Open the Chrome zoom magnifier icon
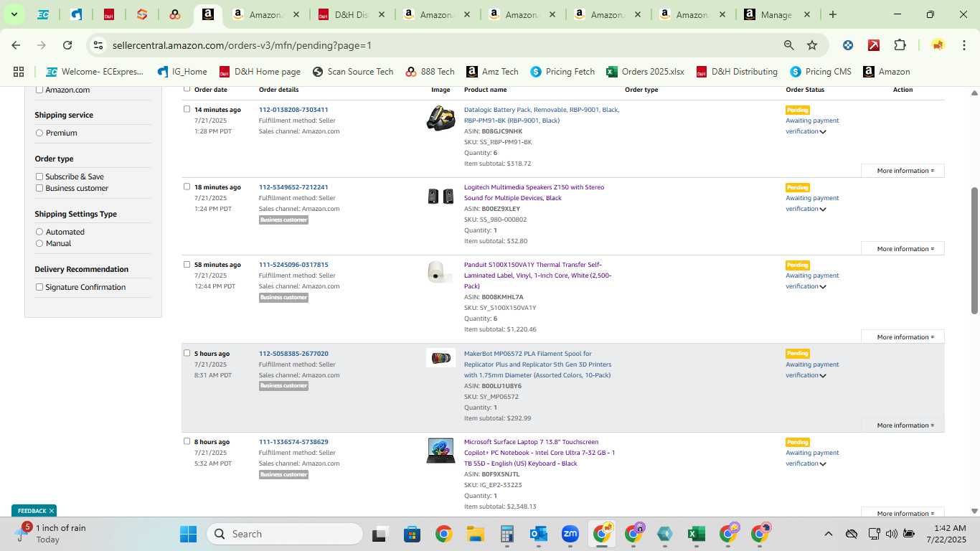Screen dimensions: 980x551 tap(789, 45)
